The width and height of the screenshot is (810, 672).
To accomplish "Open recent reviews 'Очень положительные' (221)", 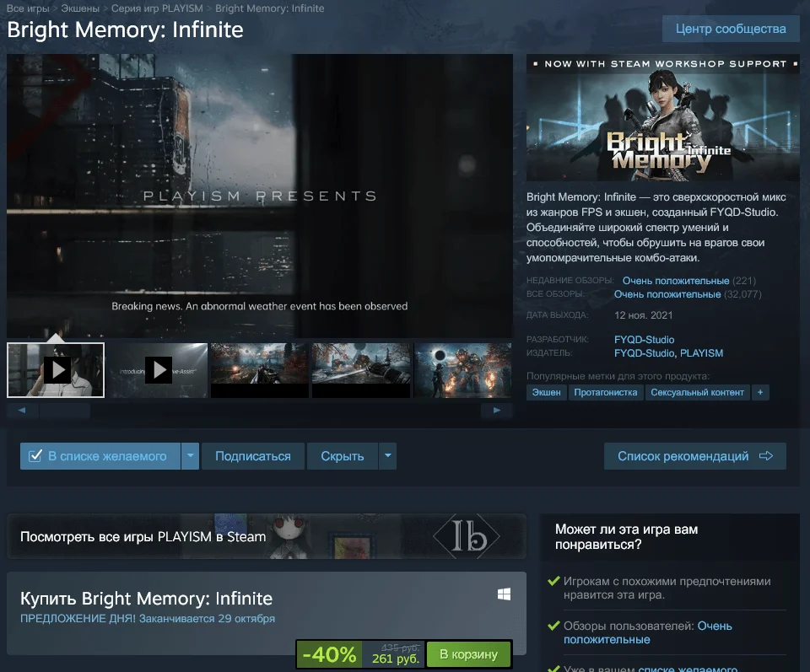I will pos(676,281).
